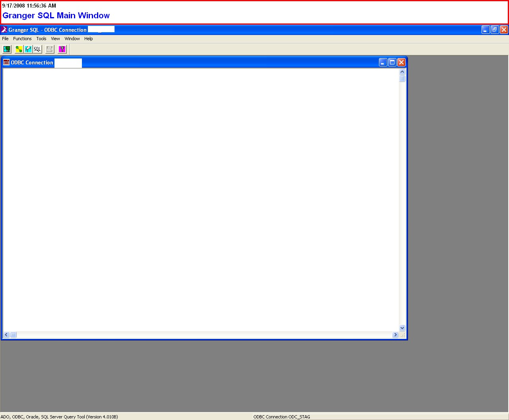Click the magenta help question mark icon
This screenshot has width=509, height=420.
tap(62, 49)
